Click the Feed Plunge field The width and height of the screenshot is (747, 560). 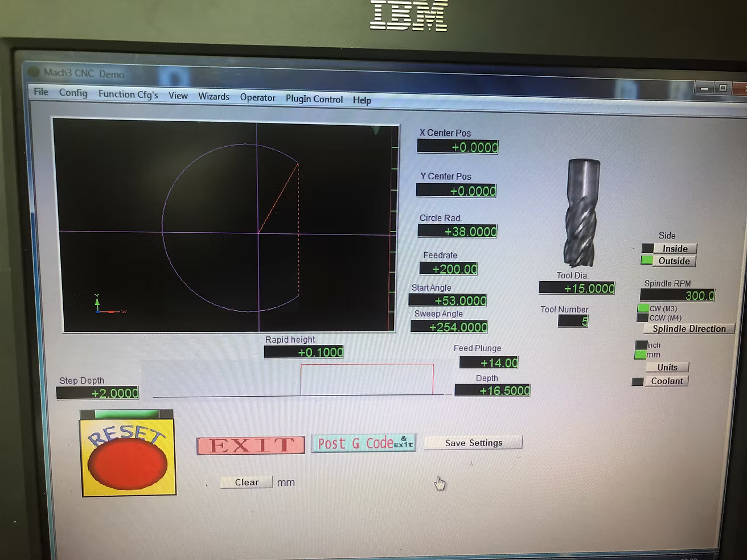tap(489, 363)
